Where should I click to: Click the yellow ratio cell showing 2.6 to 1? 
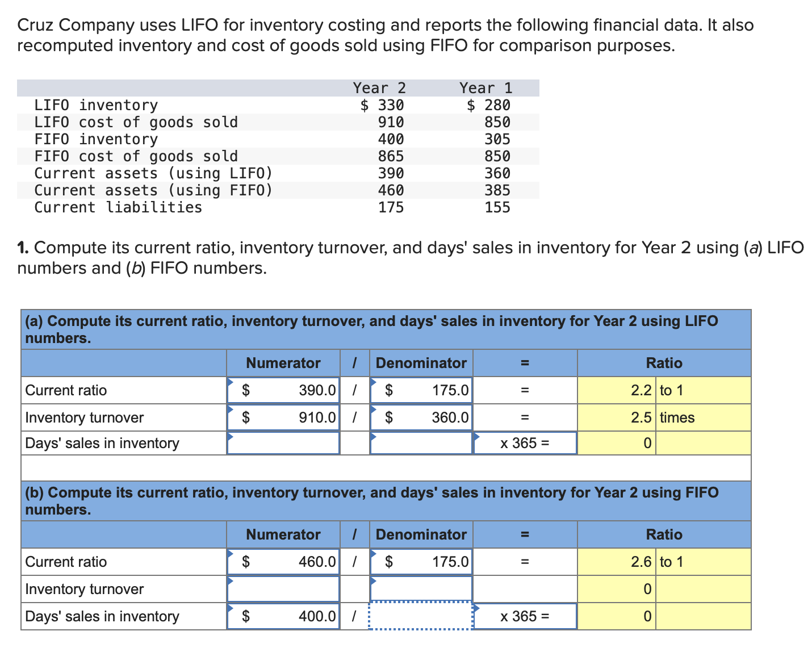click(641, 562)
